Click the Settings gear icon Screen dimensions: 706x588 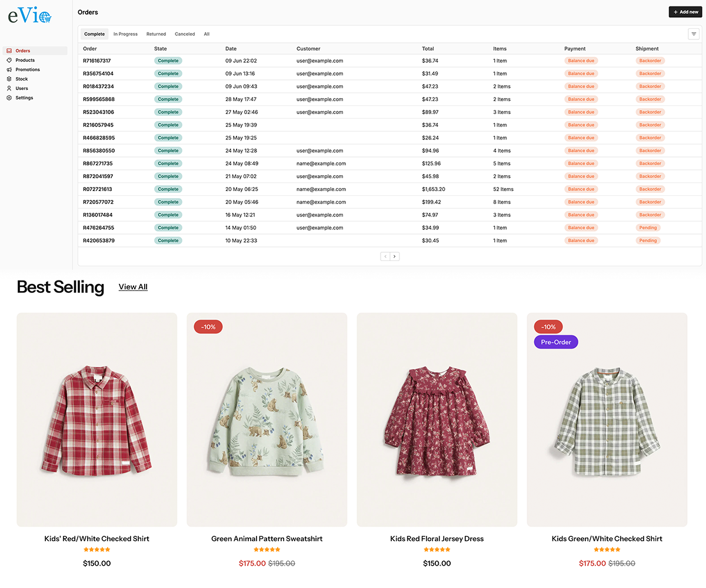click(9, 98)
